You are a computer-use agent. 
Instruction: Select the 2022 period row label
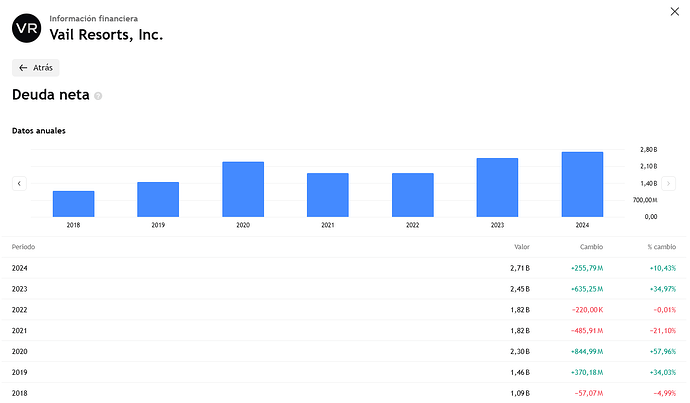(19, 310)
